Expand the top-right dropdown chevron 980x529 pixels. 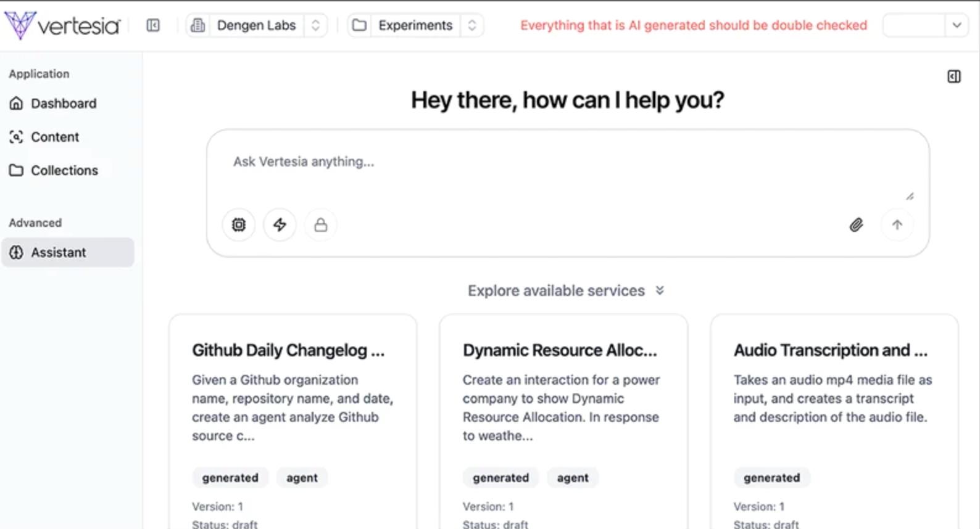(x=957, y=25)
